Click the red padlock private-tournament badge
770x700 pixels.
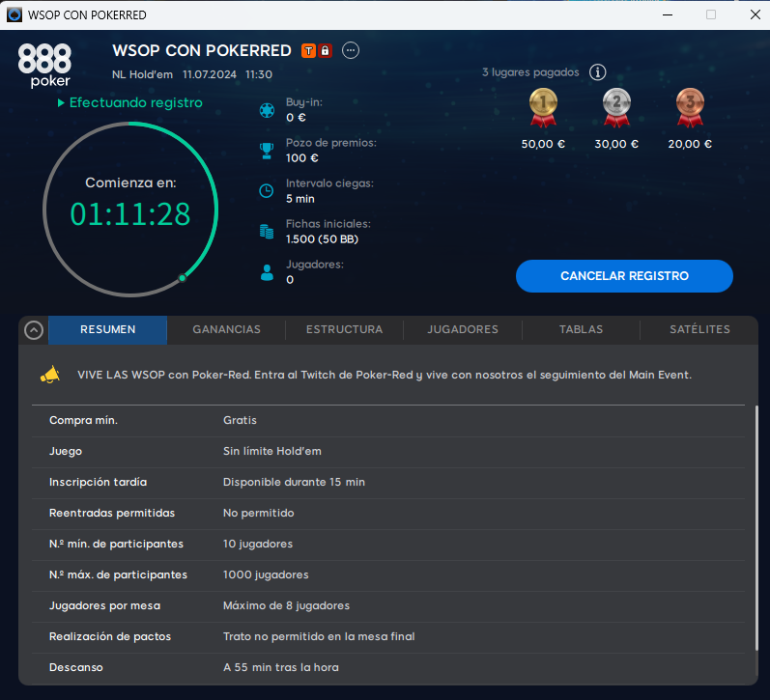tap(325, 50)
